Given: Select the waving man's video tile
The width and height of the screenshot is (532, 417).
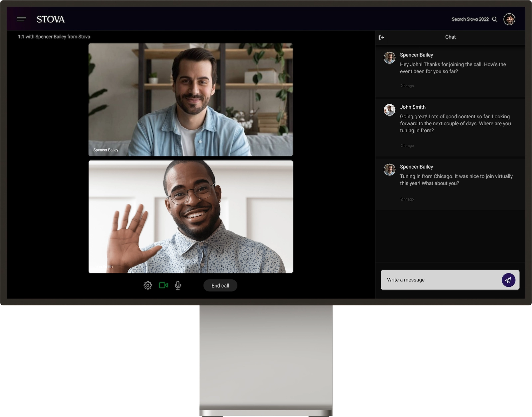Looking at the screenshot, I should pyautogui.click(x=191, y=217).
